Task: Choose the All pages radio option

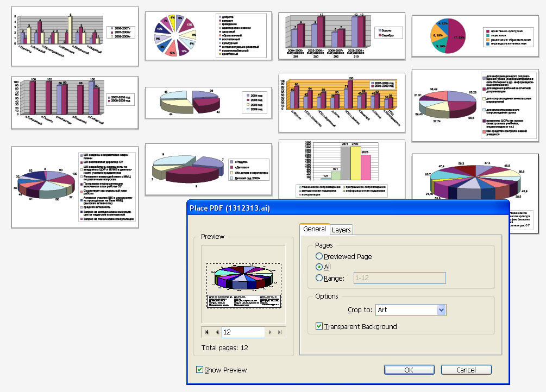Action: (319, 267)
